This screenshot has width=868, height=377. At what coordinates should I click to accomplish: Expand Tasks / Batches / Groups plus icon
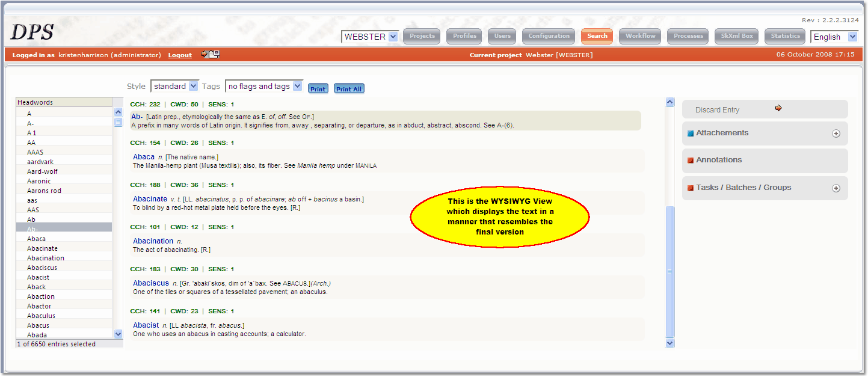[836, 188]
